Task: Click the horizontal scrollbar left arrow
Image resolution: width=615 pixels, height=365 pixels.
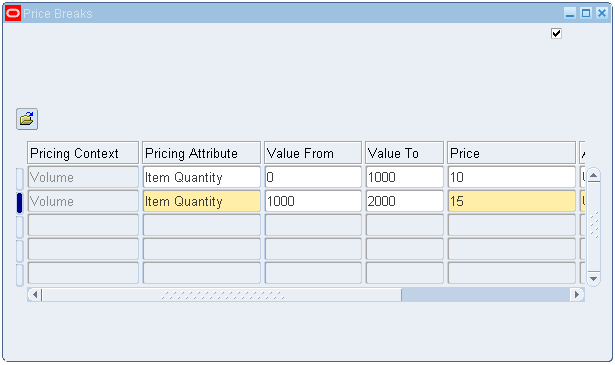Action: (x=35, y=294)
